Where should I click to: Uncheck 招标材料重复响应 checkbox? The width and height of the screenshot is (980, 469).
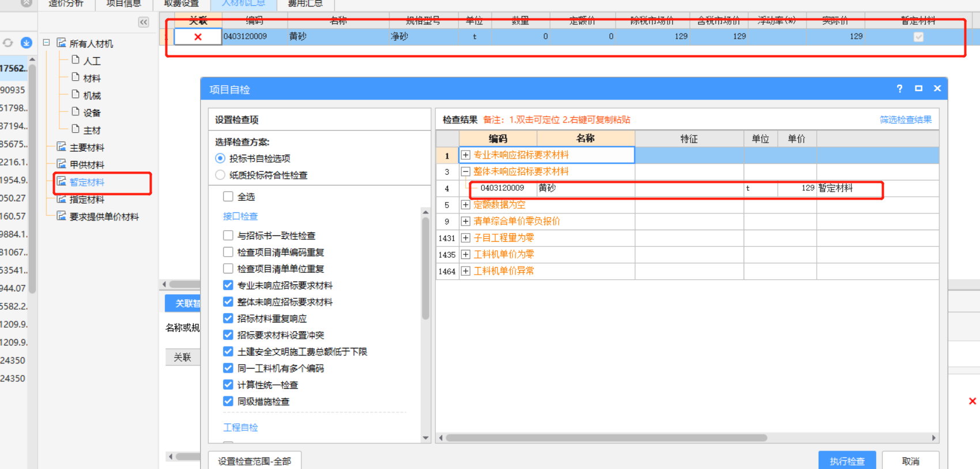228,318
